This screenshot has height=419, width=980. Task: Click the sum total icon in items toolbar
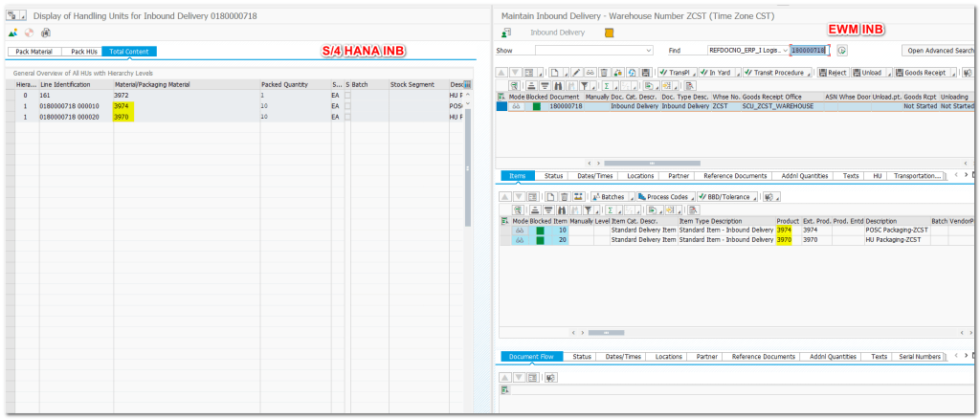tap(609, 208)
